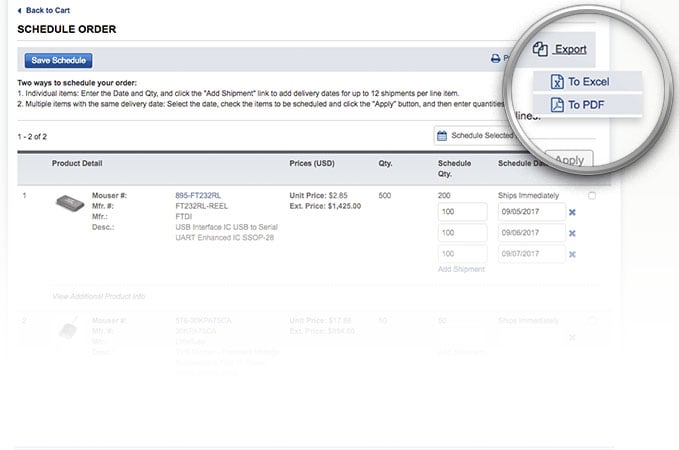Click the Export copy icon
This screenshot has width=679, height=450.
pyautogui.click(x=540, y=49)
